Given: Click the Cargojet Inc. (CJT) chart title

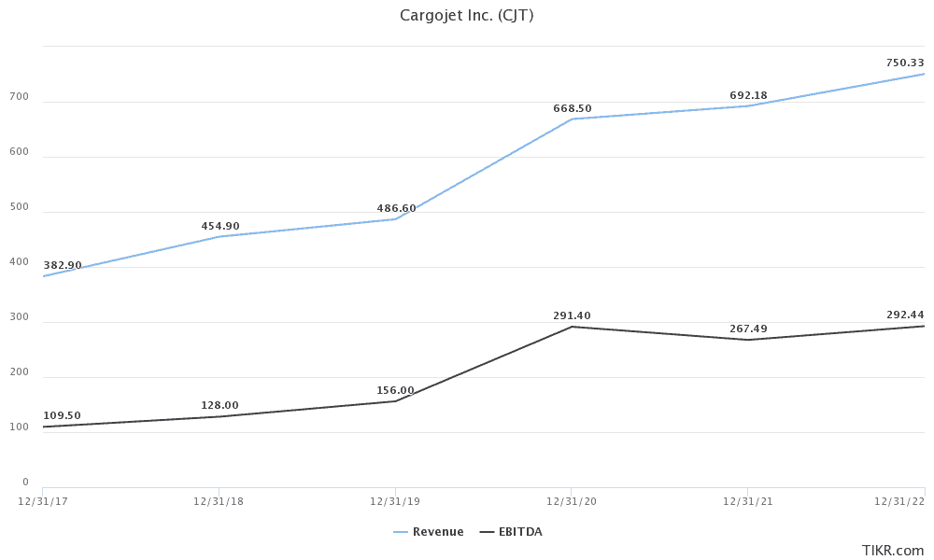Looking at the screenshot, I should [x=467, y=15].
